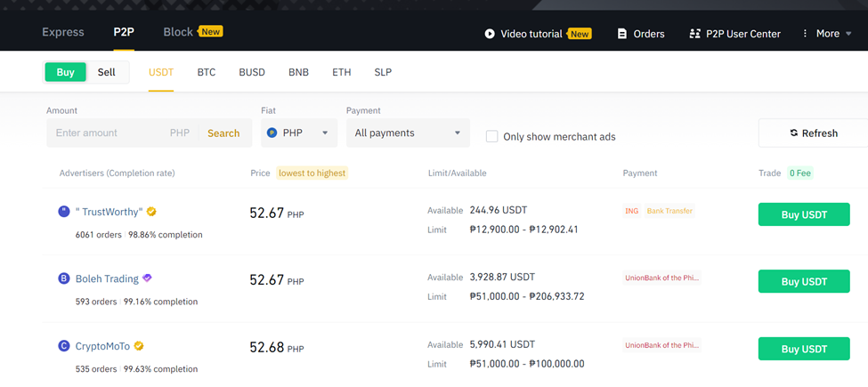Switch to Sell mode
This screenshot has width=868, height=387.
point(106,72)
